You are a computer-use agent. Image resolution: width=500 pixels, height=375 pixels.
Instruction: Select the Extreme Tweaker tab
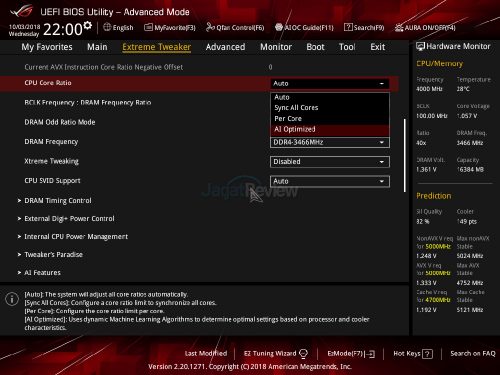[157, 47]
